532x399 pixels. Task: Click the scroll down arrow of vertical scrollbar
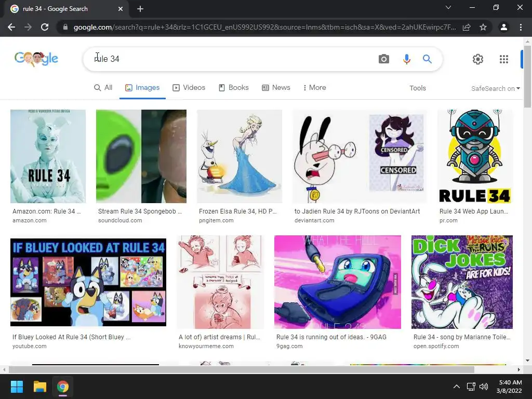pos(527,361)
